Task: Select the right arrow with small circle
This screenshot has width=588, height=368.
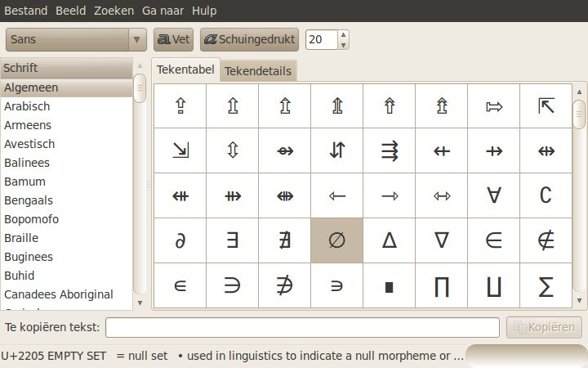Action: [285, 150]
